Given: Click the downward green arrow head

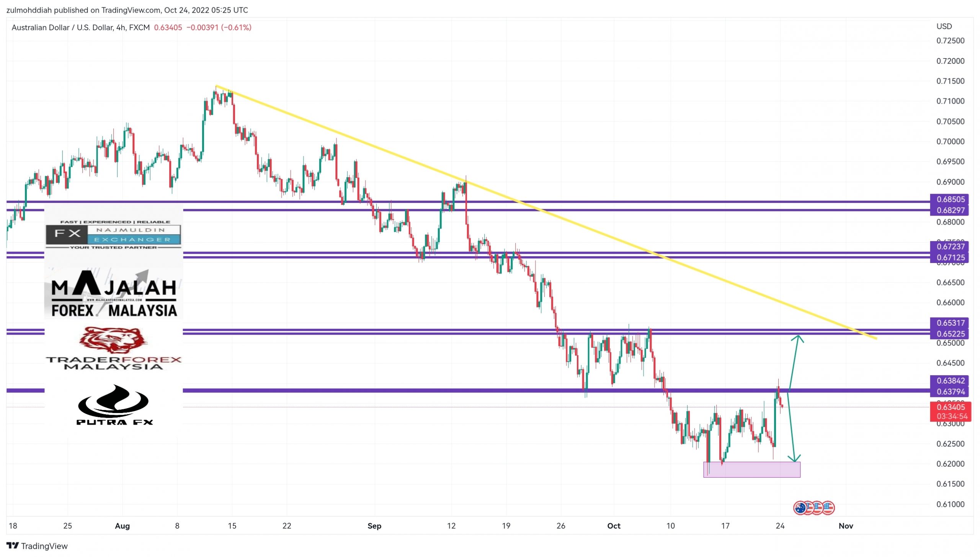Looking at the screenshot, I should 794,458.
